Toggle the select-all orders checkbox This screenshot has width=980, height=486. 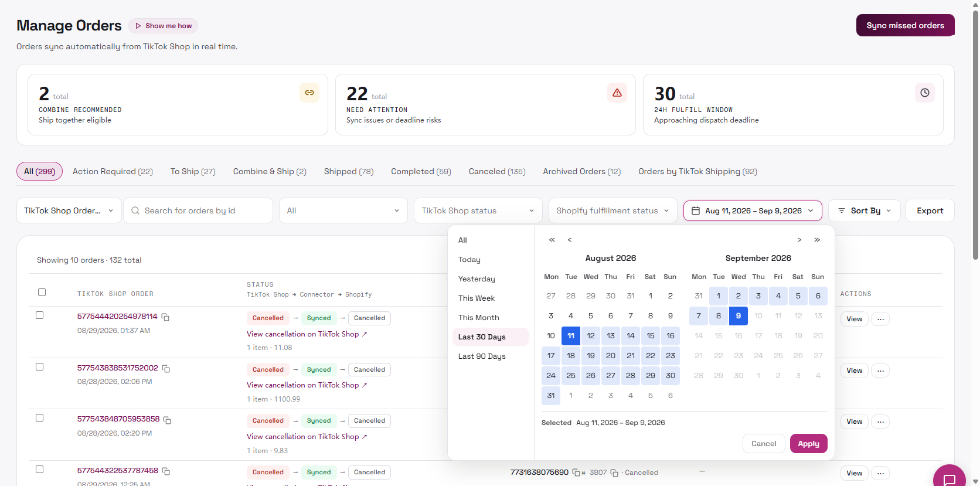[x=42, y=292]
